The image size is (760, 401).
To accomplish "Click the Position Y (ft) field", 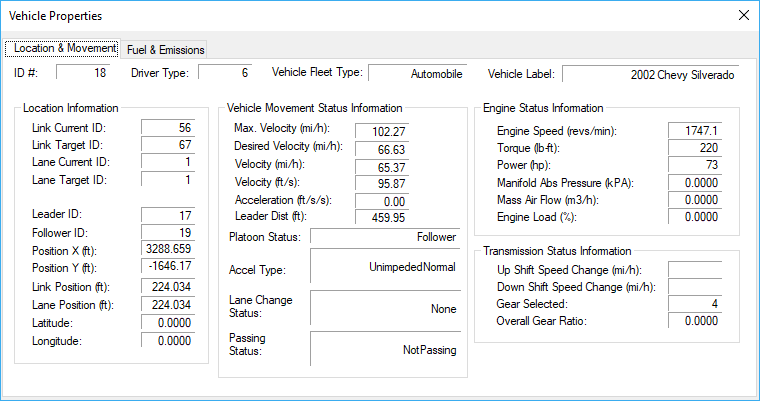I will [168, 266].
